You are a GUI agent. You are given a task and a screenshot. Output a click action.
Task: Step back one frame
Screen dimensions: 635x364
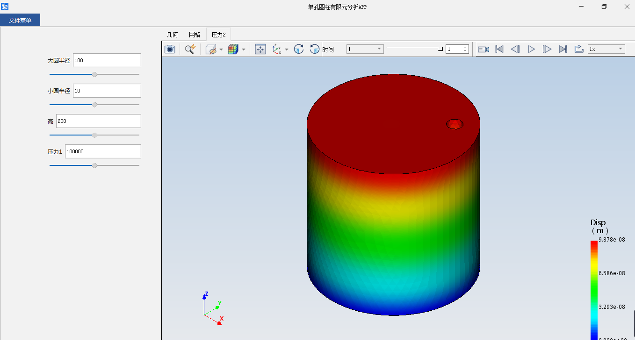[x=515, y=49]
